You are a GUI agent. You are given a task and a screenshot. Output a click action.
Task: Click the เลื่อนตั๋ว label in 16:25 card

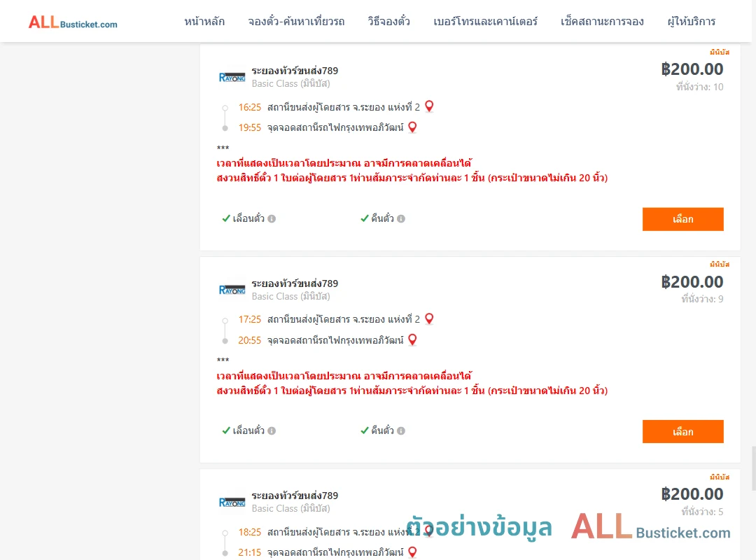click(248, 218)
